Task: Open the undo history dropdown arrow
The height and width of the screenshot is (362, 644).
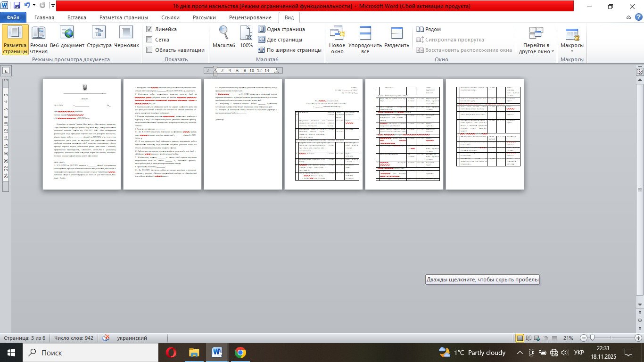Action: pyautogui.click(x=35, y=6)
